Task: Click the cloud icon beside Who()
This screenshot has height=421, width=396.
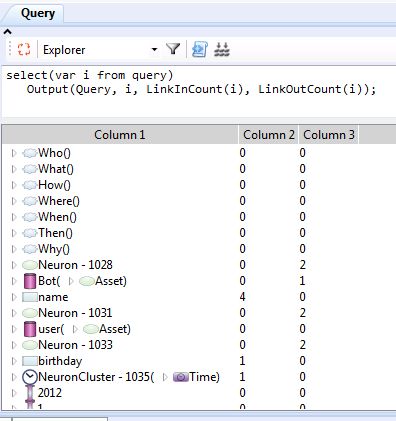Action: (30, 153)
